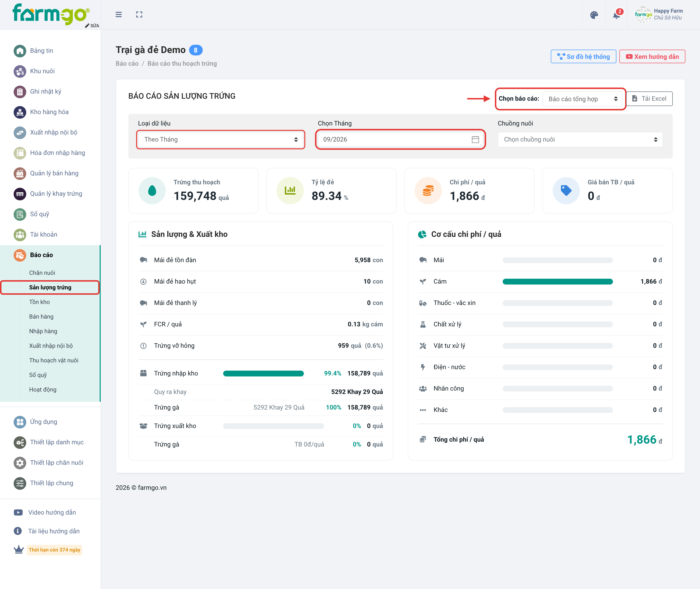Select the Hoạt động submenu item
The image size is (700, 589).
(x=43, y=389)
